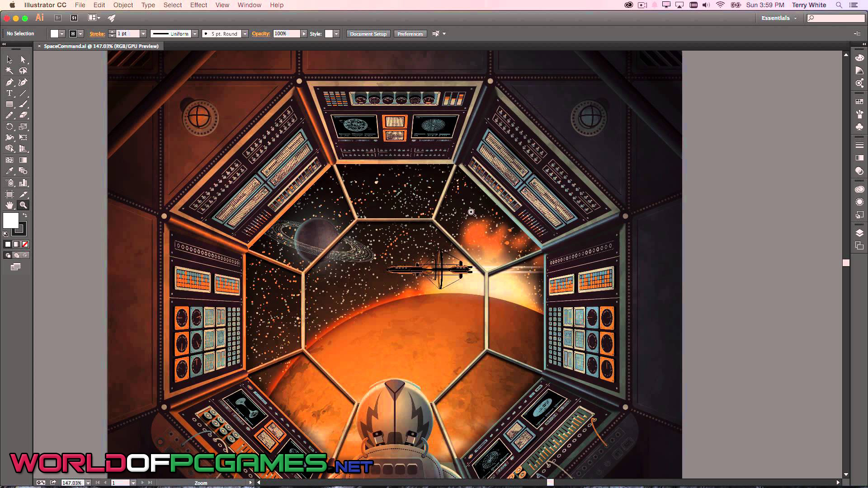
Task: Select the Blend tool
Action: point(23,171)
